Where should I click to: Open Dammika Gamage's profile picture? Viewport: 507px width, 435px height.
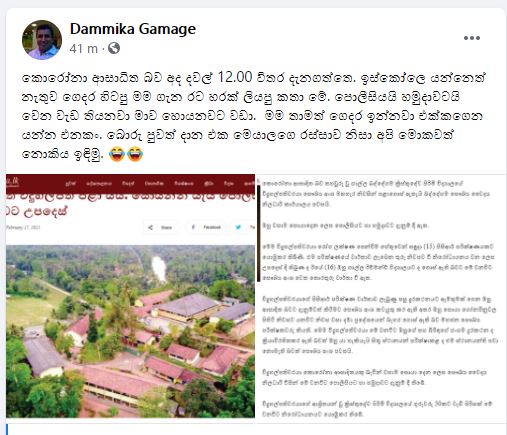42,40
